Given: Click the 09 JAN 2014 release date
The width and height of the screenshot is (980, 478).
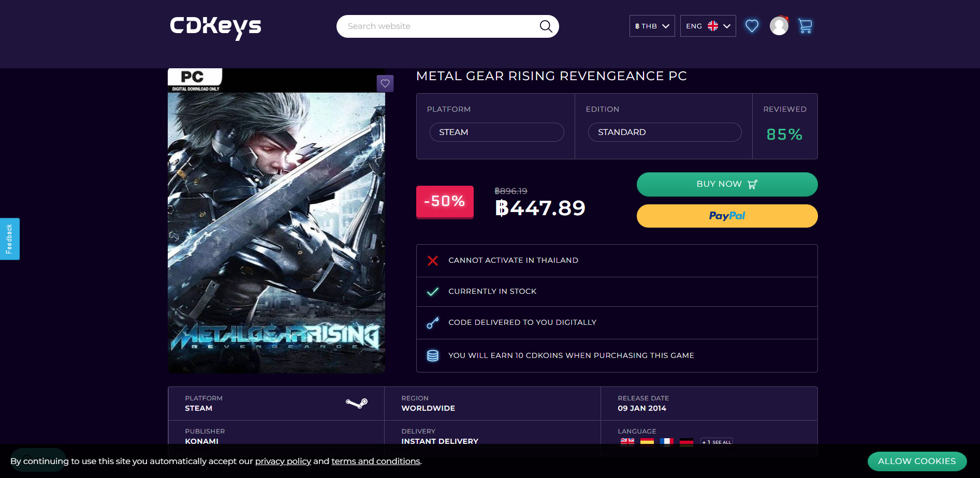Looking at the screenshot, I should pos(642,408).
